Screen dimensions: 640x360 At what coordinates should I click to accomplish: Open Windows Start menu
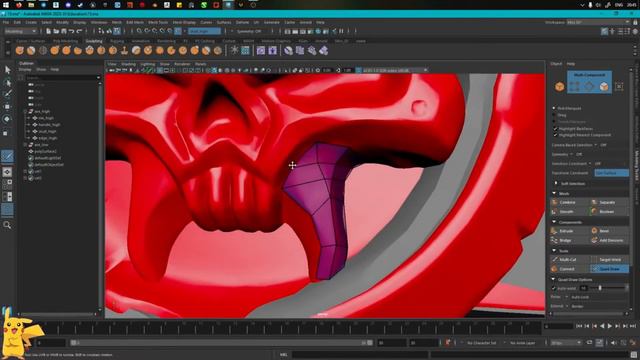point(6,5)
